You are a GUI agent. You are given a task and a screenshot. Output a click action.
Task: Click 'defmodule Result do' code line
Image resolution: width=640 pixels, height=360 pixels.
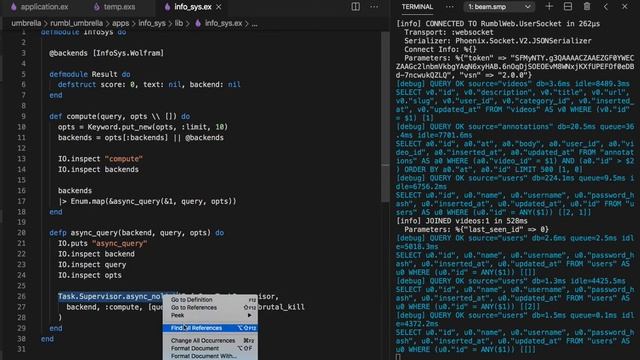90,74
